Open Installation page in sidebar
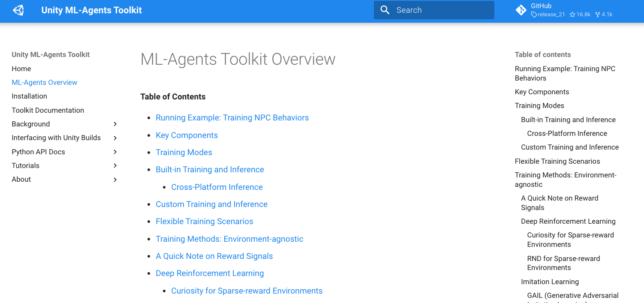The height and width of the screenshot is (303, 644). [30, 96]
